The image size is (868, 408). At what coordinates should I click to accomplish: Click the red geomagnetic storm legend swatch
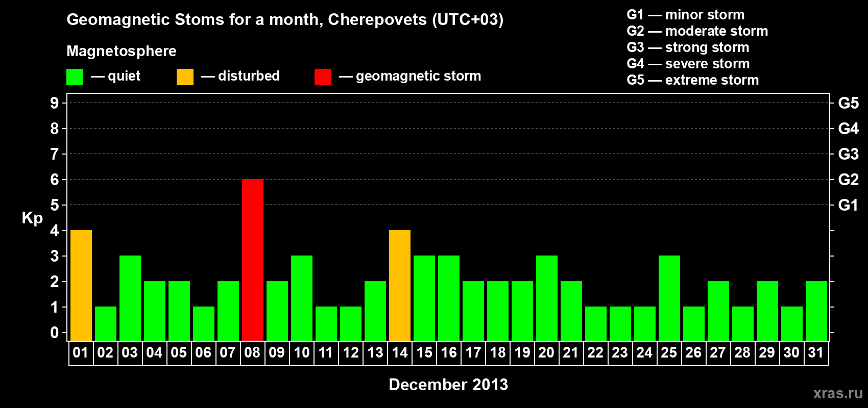(323, 77)
